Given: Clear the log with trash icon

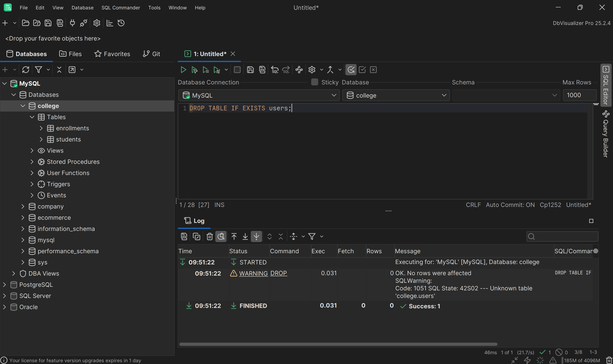Looking at the screenshot, I should pos(209,236).
